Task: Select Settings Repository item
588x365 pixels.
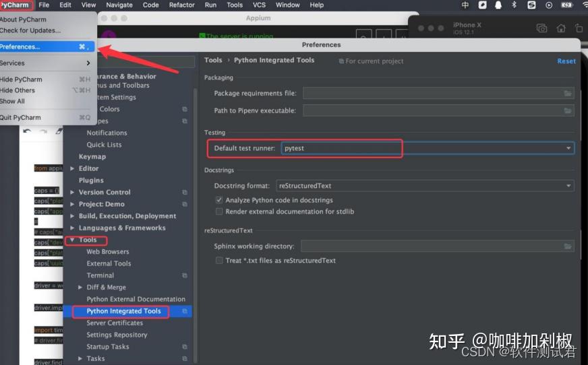Action: pyautogui.click(x=117, y=335)
